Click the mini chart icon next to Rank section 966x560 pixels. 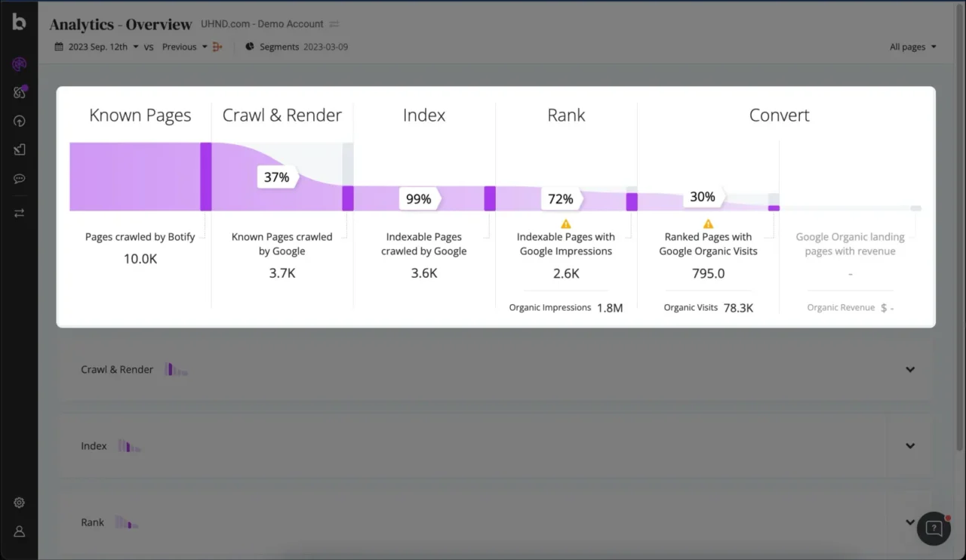[127, 522]
